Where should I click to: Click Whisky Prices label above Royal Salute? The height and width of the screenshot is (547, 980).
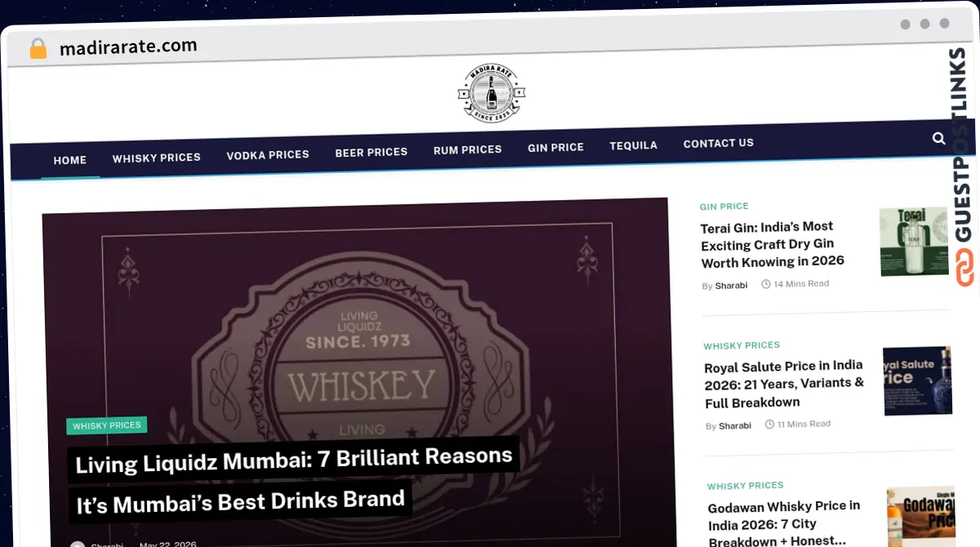(x=742, y=345)
